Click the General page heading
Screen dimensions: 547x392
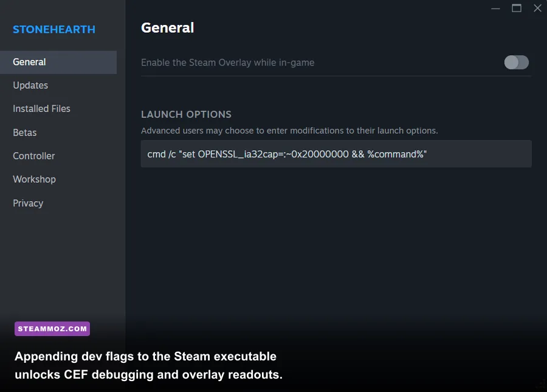coord(168,28)
